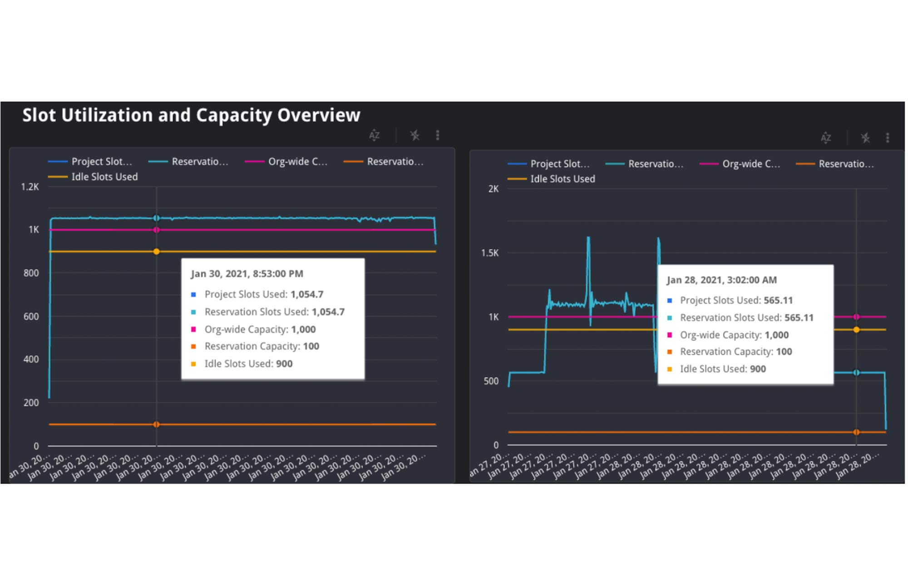Click yellow Idle Slots point on left chart
This screenshot has width=908, height=588.
pyautogui.click(x=156, y=252)
